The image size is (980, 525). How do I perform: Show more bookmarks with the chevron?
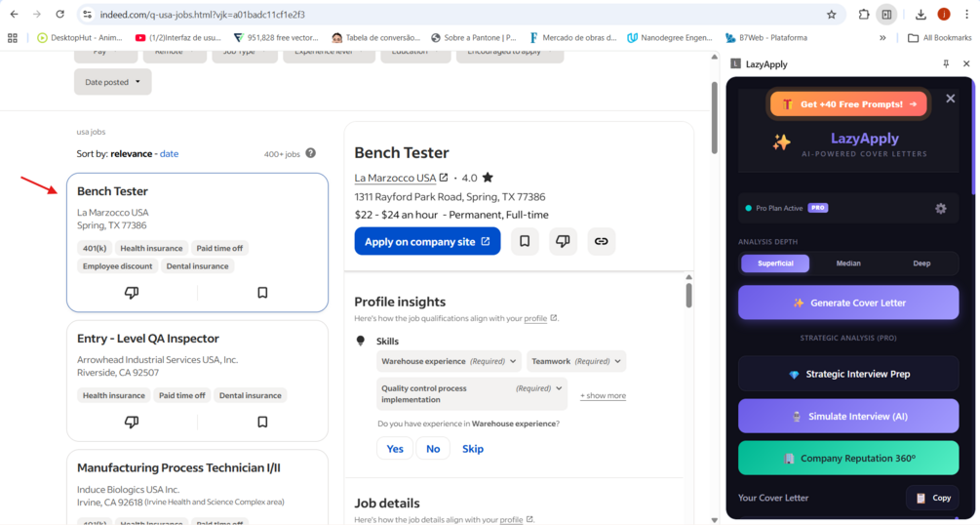[882, 38]
